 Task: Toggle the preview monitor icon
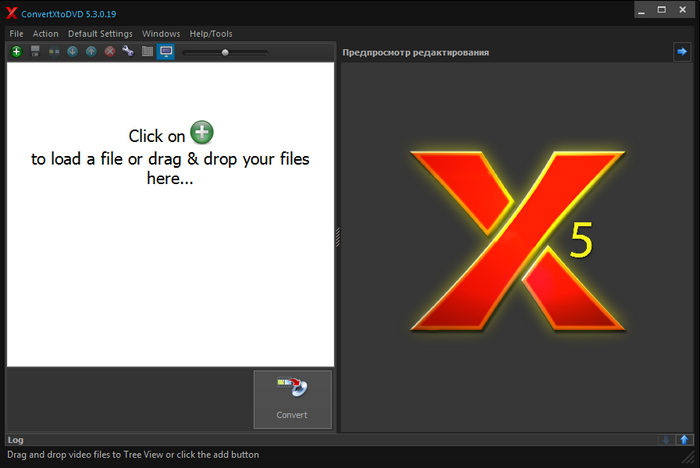[166, 52]
